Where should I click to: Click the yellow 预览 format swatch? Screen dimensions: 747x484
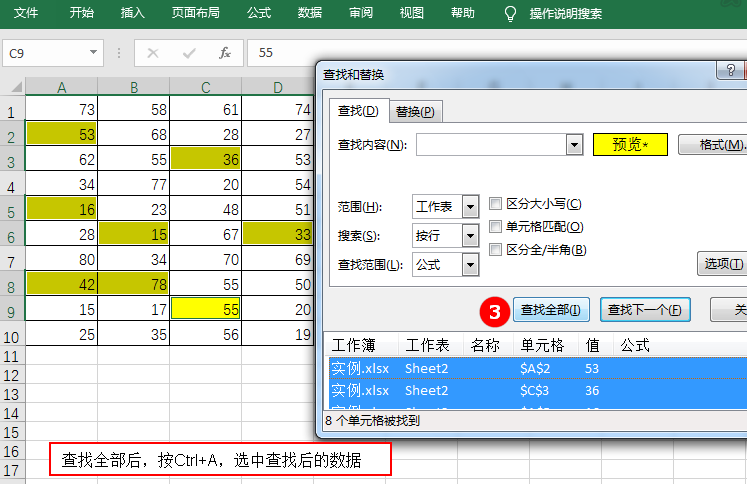click(x=630, y=144)
